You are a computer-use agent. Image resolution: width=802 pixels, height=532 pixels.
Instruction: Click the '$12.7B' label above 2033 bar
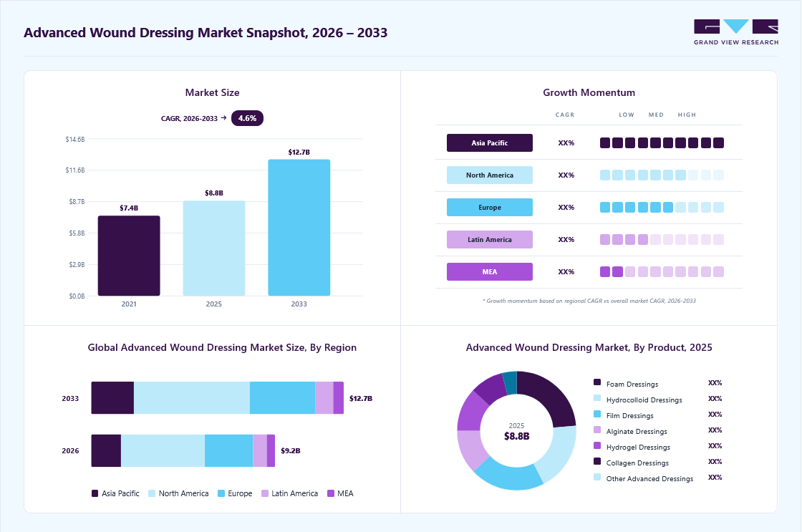coord(299,153)
